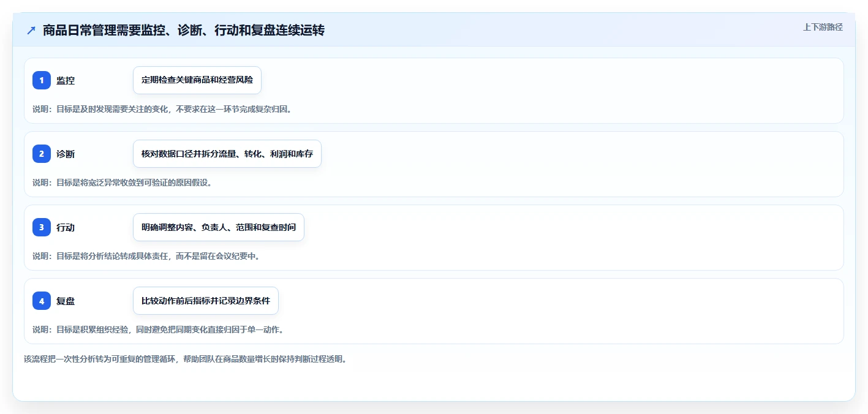
Task: Click the step 4 number badge
Action: point(42,301)
